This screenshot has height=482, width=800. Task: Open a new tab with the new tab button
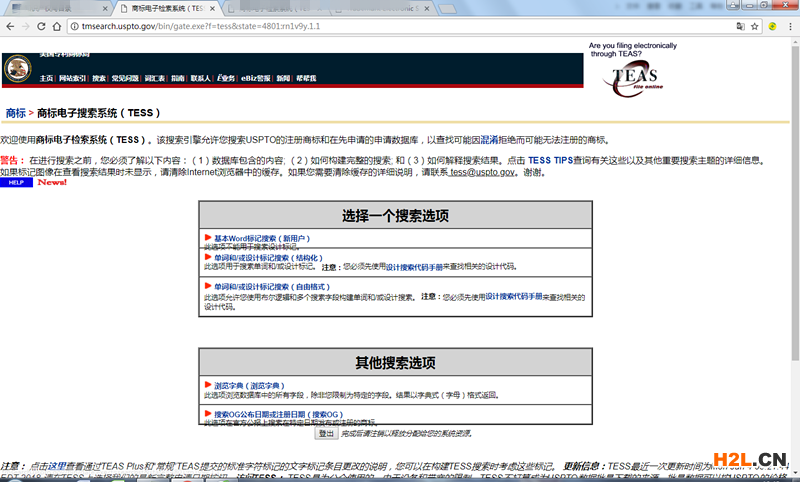click(447, 9)
